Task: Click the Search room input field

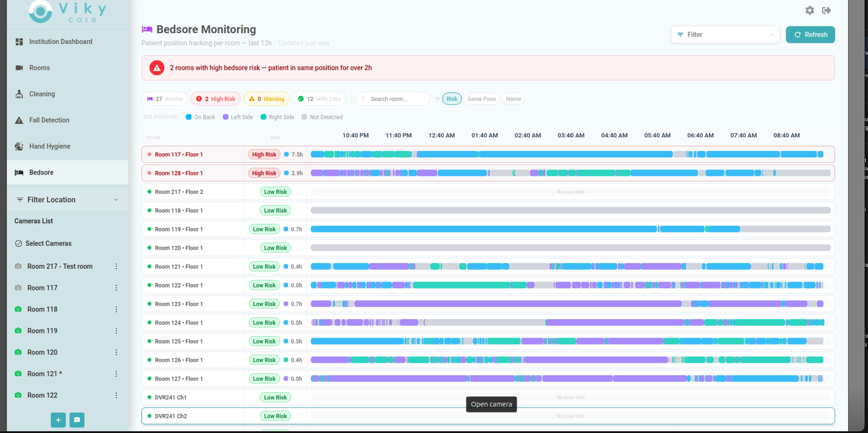Action: coord(392,99)
